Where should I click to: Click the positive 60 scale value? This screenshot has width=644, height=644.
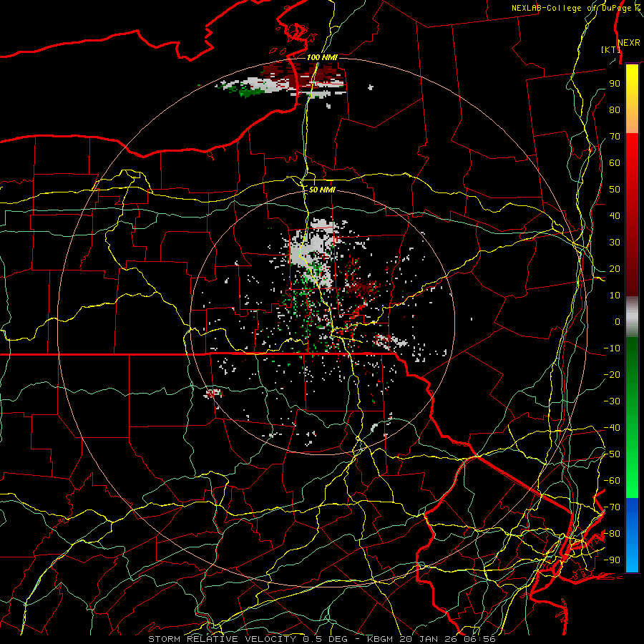pyautogui.click(x=615, y=162)
